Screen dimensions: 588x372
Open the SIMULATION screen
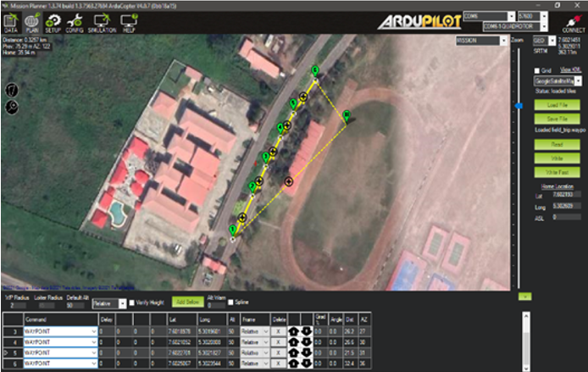102,23
